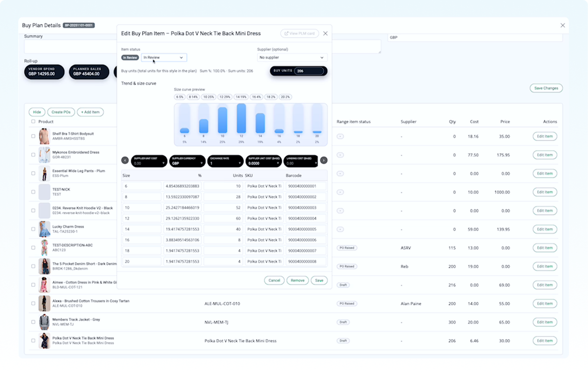Open the Supplier Currency GBP dropdown
Image resolution: width=588 pixels, height=376 pixels.
pyautogui.click(x=187, y=161)
